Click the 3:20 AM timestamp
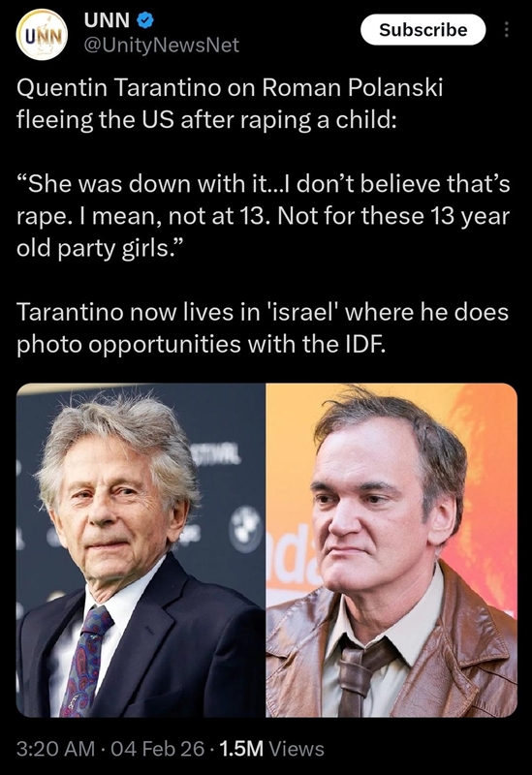 (x=55, y=749)
